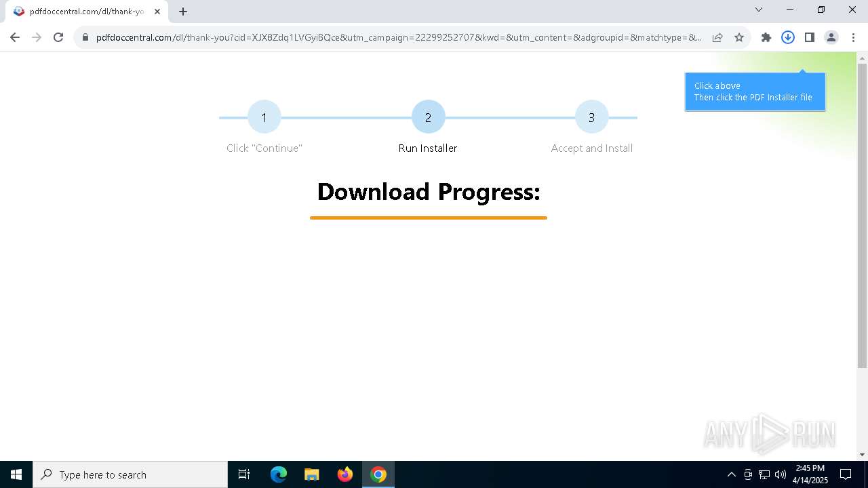Screen dimensions: 868x488
Task: Open volume control tray icon
Action: point(781,474)
